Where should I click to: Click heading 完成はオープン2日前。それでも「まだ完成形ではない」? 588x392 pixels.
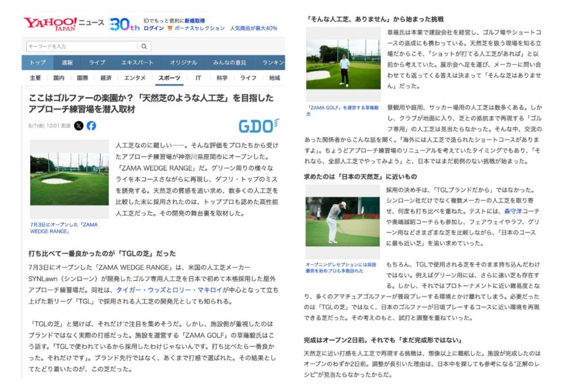click(x=383, y=340)
